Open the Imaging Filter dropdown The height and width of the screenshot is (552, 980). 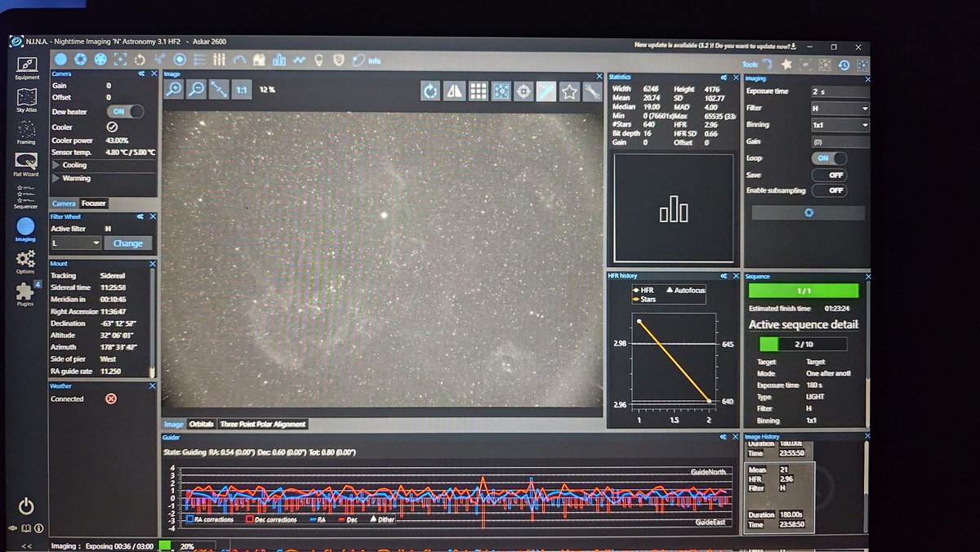[840, 109]
